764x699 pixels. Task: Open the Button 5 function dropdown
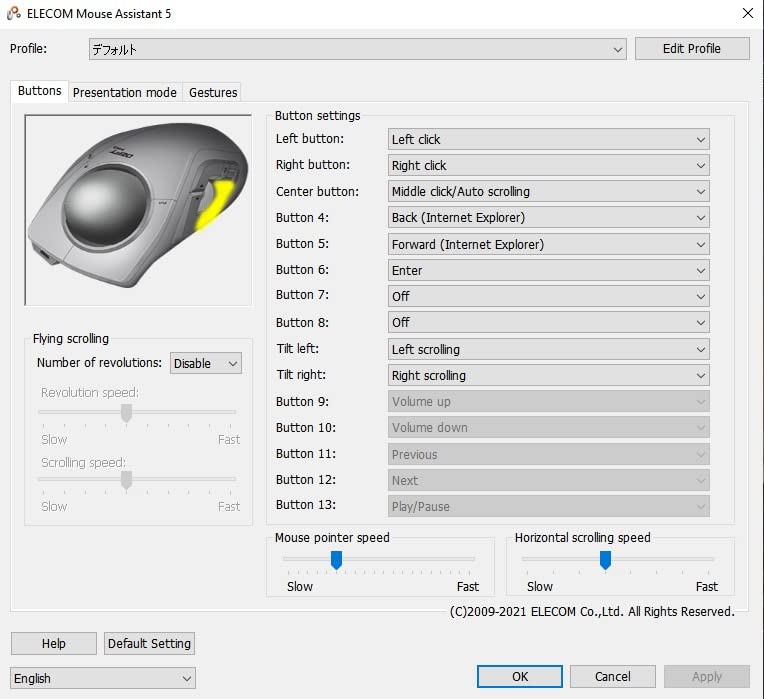(x=549, y=244)
